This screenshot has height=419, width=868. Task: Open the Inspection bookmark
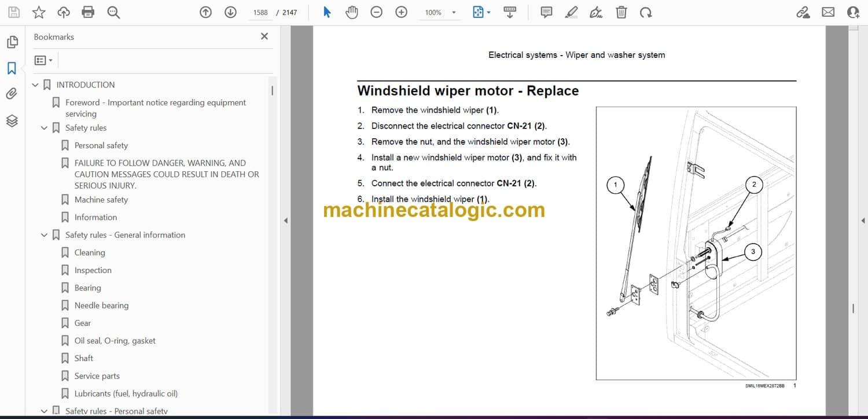click(93, 270)
